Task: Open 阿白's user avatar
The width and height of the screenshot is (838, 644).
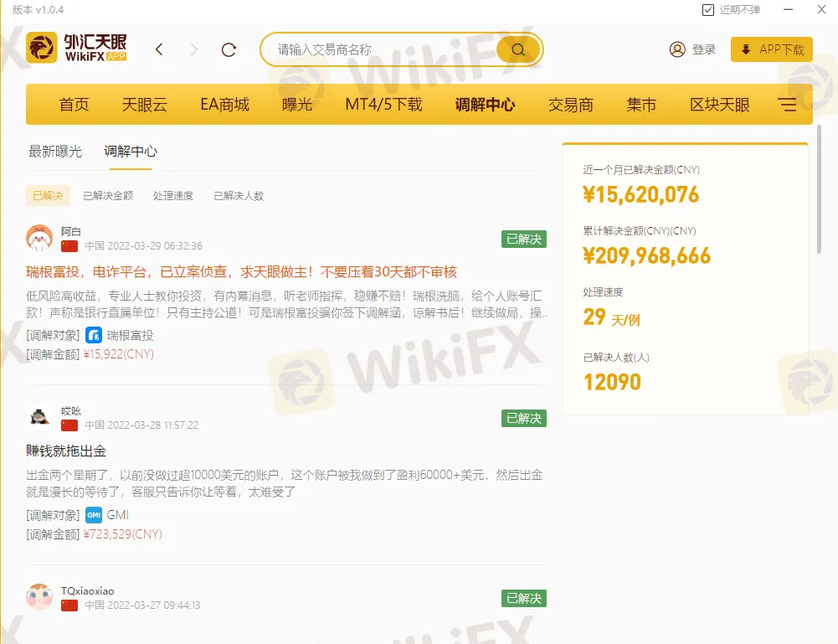Action: point(39,238)
